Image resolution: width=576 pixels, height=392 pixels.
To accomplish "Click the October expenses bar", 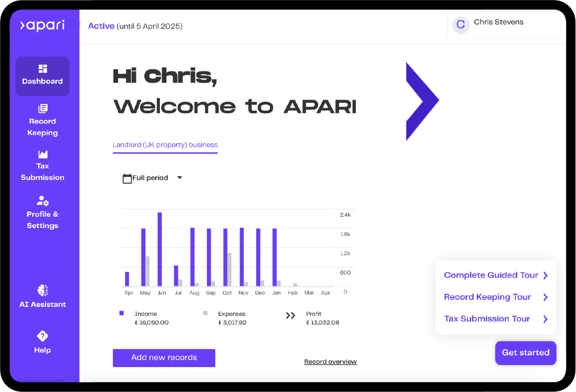I will pos(229,270).
